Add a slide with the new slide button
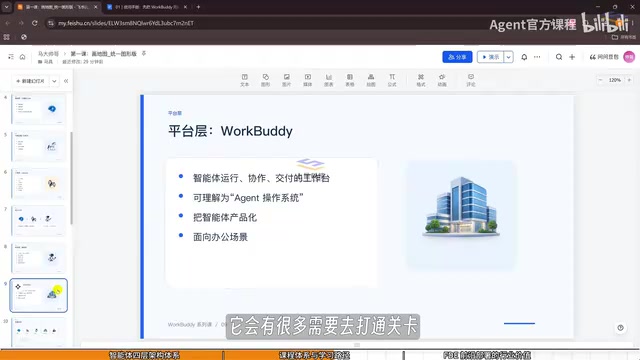Image resolution: width=640 pixels, height=360 pixels. [x=31, y=81]
